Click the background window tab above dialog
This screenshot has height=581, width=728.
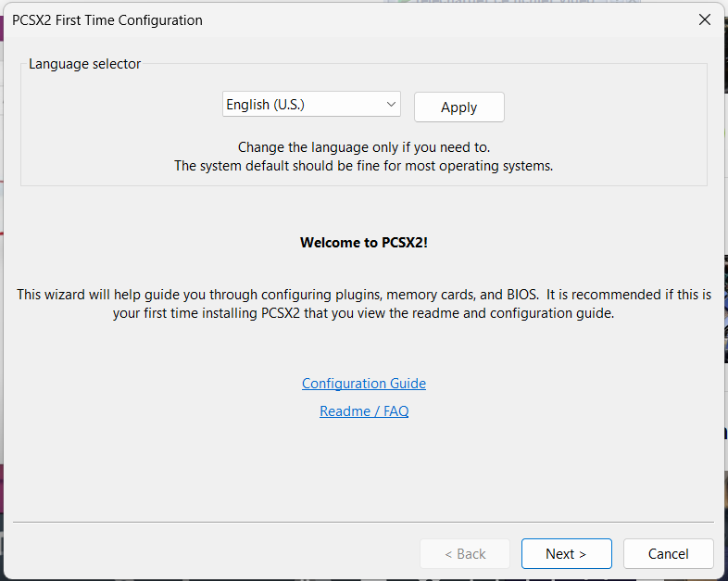[510, 2]
